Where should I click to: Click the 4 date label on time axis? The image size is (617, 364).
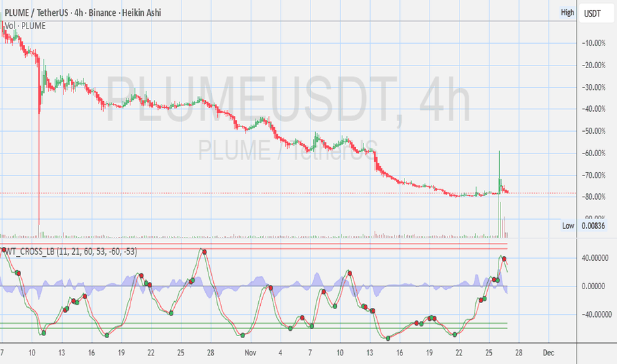coord(280,353)
